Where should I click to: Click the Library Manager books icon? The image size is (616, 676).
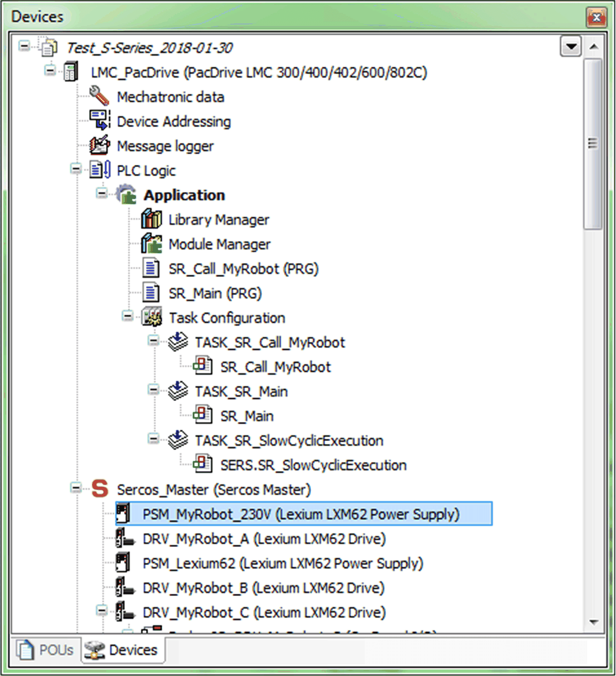click(152, 219)
